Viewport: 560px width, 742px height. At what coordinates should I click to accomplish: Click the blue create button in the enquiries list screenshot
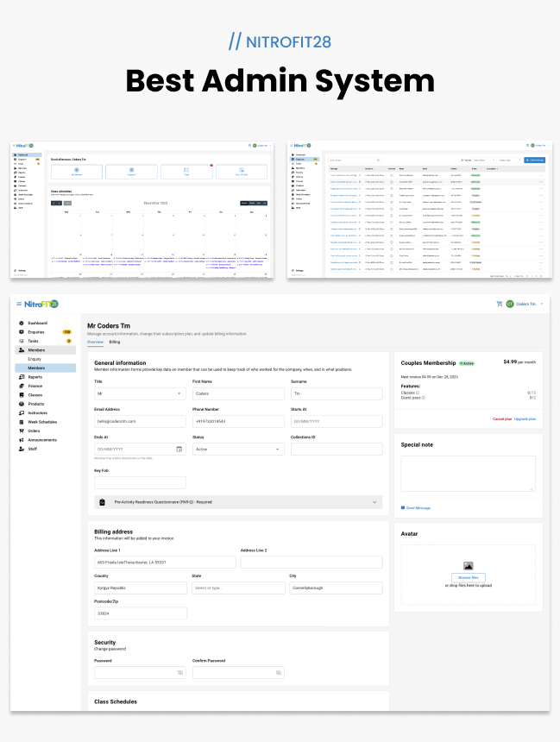coord(534,160)
